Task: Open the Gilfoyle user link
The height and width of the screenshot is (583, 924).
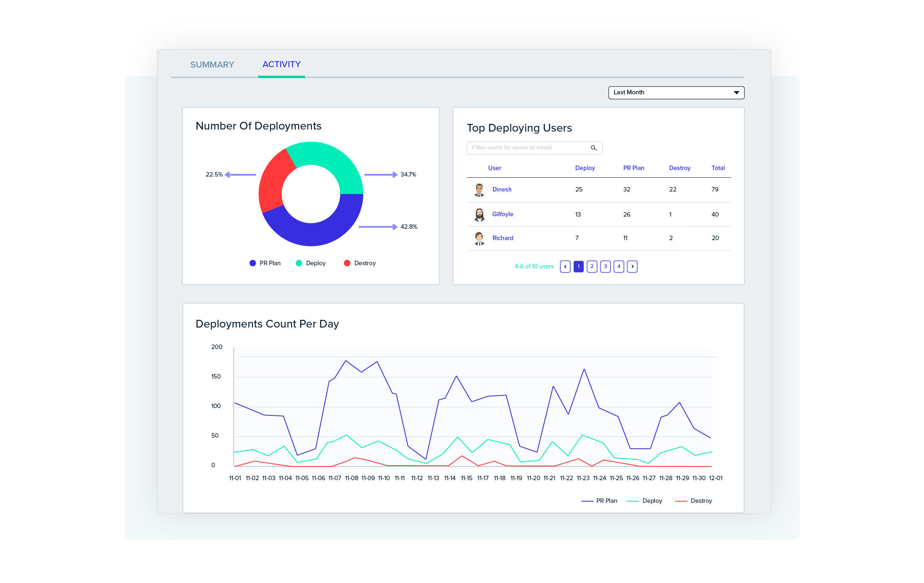Action: point(503,214)
